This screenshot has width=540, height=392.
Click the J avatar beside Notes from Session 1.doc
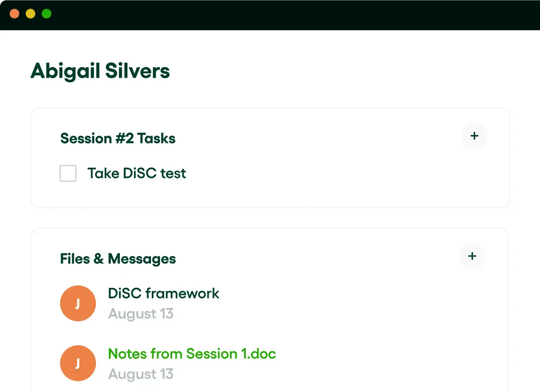(x=78, y=363)
